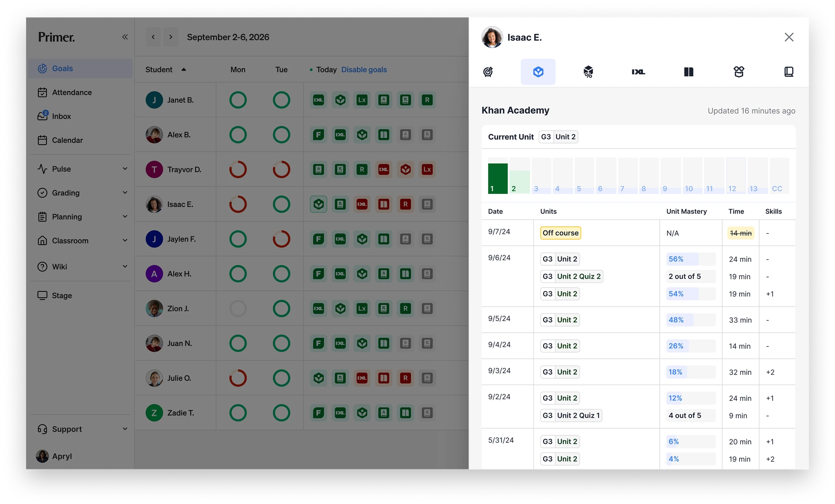Expand the Support menu chevron
This screenshot has height=504, width=835.
(x=125, y=429)
